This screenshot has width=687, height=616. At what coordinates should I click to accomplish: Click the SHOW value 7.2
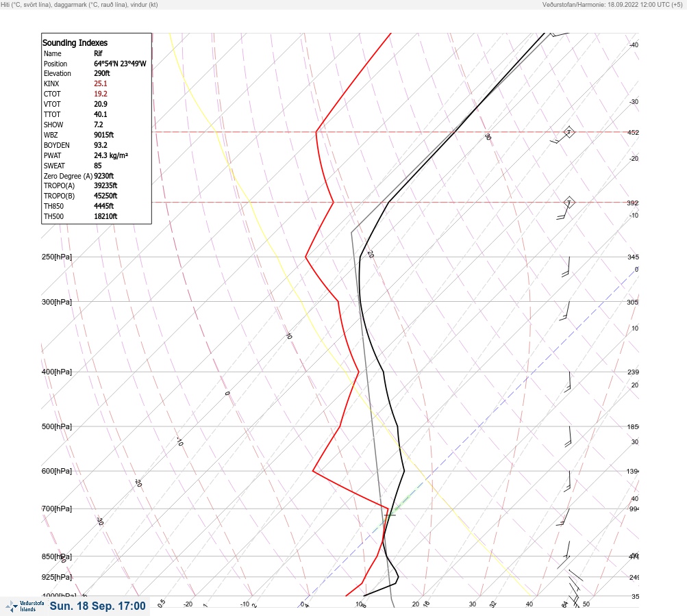[x=99, y=125]
